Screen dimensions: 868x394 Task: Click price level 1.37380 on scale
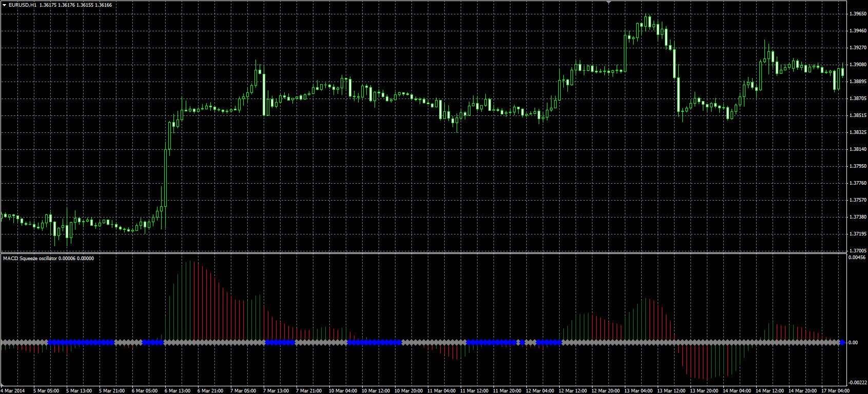coord(858,217)
